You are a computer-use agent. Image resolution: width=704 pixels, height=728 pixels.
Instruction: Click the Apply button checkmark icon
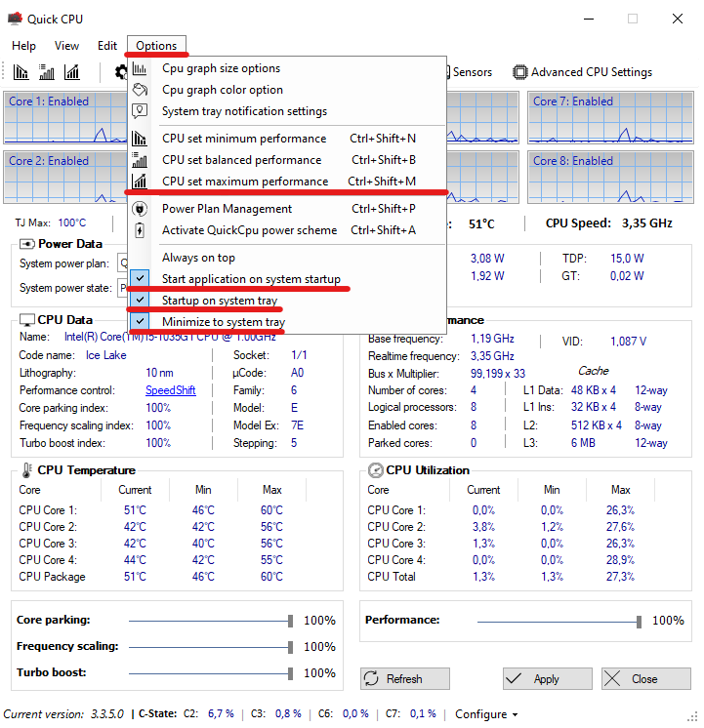coord(514,679)
